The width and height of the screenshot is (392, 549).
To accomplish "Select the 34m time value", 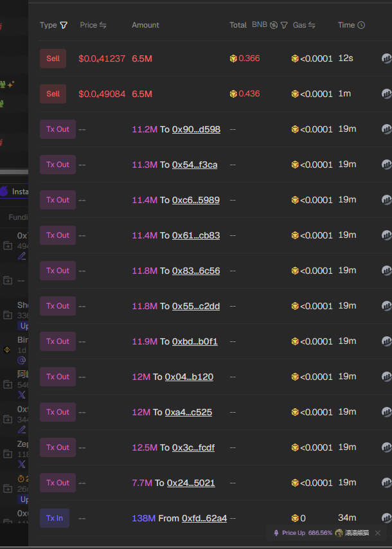I will (347, 518).
